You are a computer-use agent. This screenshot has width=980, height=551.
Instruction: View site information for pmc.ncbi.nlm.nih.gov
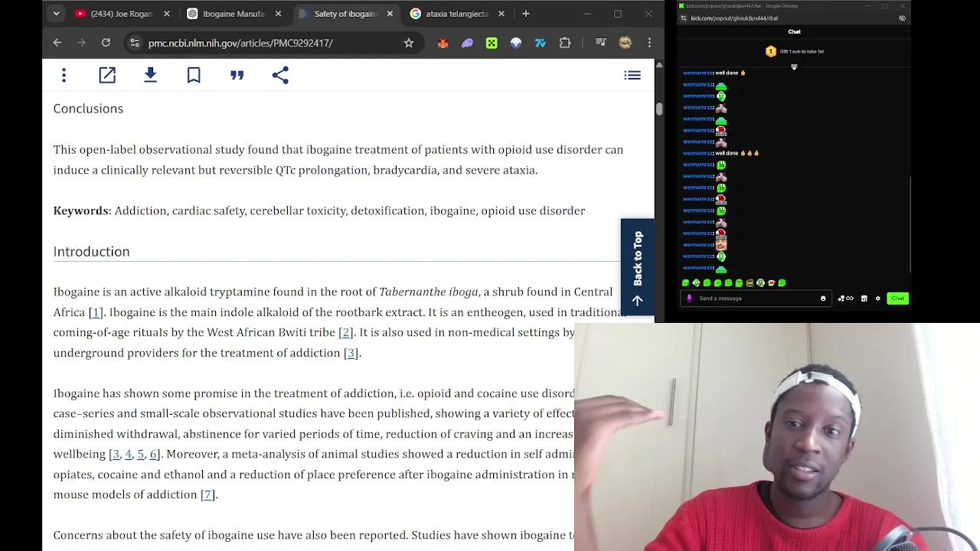(134, 43)
